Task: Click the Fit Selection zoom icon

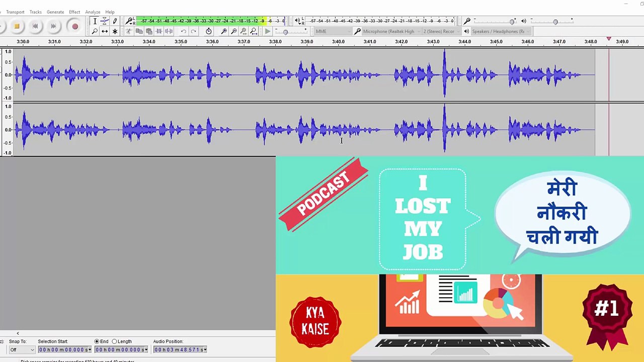Action: 244,31
